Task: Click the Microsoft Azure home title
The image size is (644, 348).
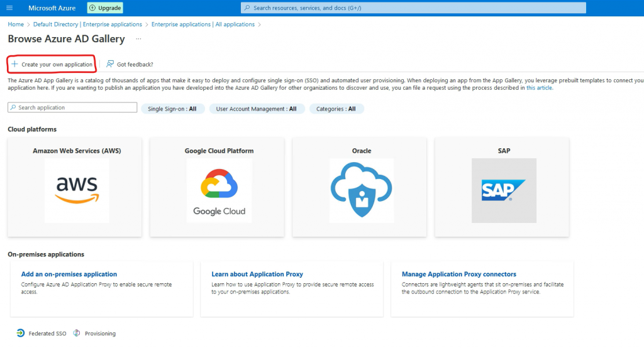Action: tap(52, 8)
